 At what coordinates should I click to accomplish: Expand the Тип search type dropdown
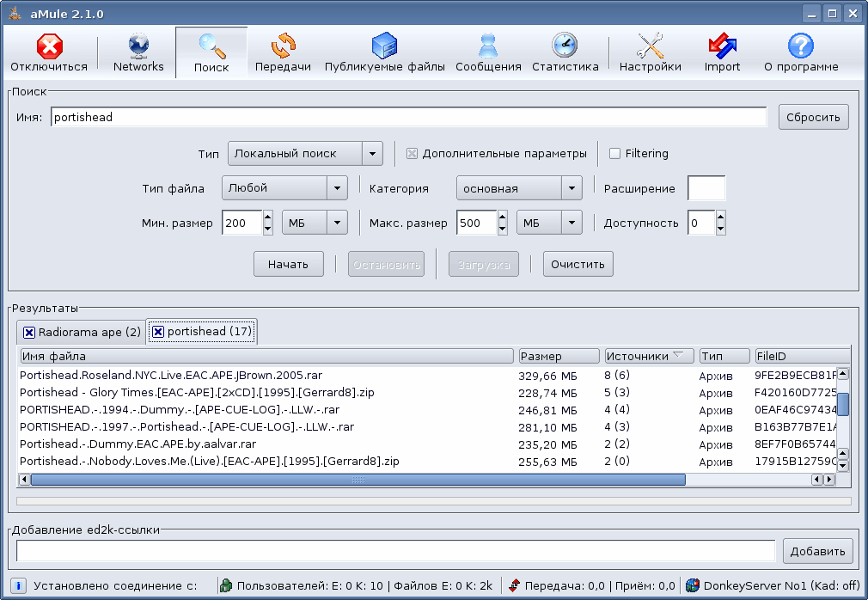372,154
